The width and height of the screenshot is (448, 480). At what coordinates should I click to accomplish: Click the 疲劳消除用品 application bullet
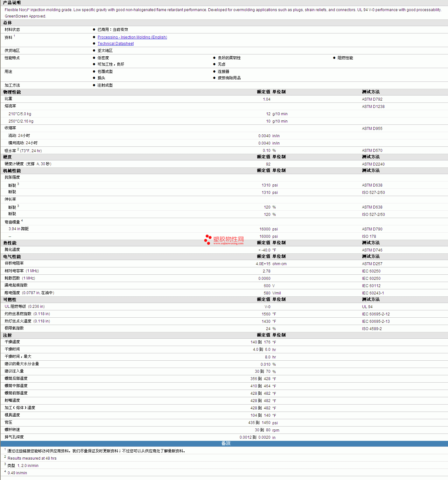[x=229, y=78]
